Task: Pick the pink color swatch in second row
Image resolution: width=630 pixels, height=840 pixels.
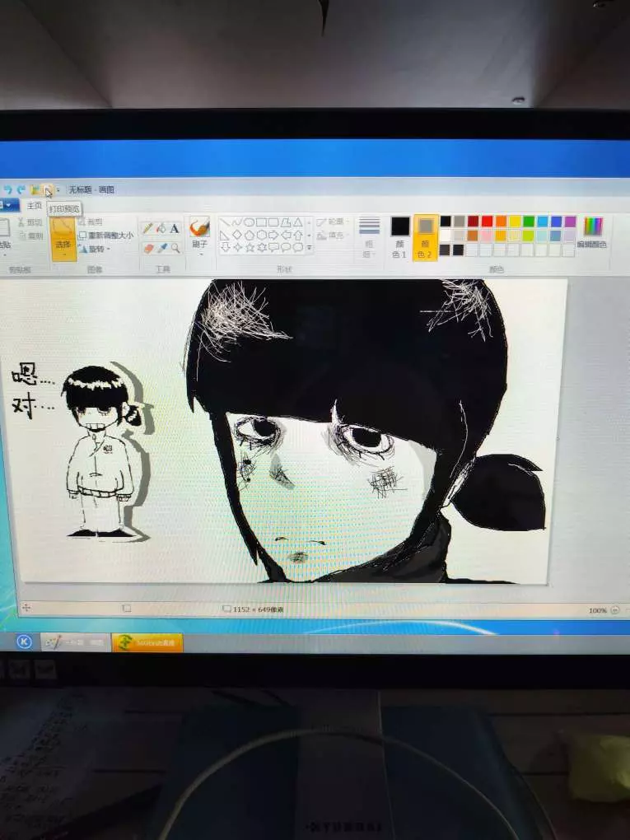Action: 487,236
